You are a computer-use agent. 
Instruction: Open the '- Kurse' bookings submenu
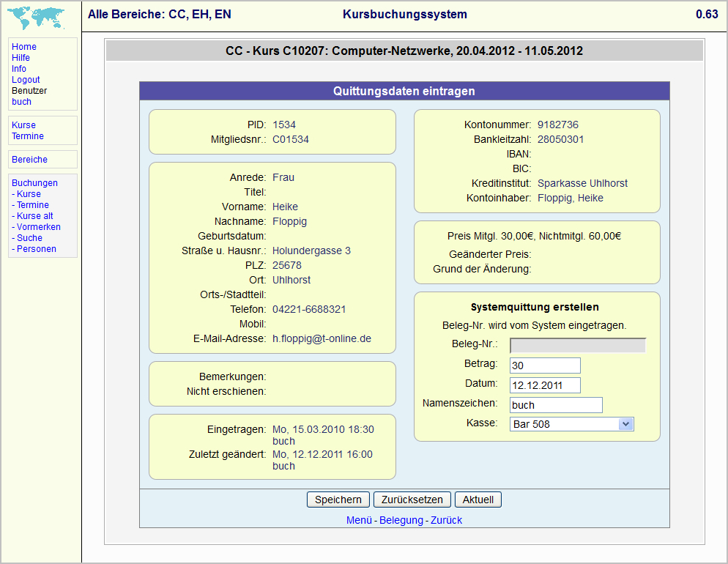tap(26, 194)
